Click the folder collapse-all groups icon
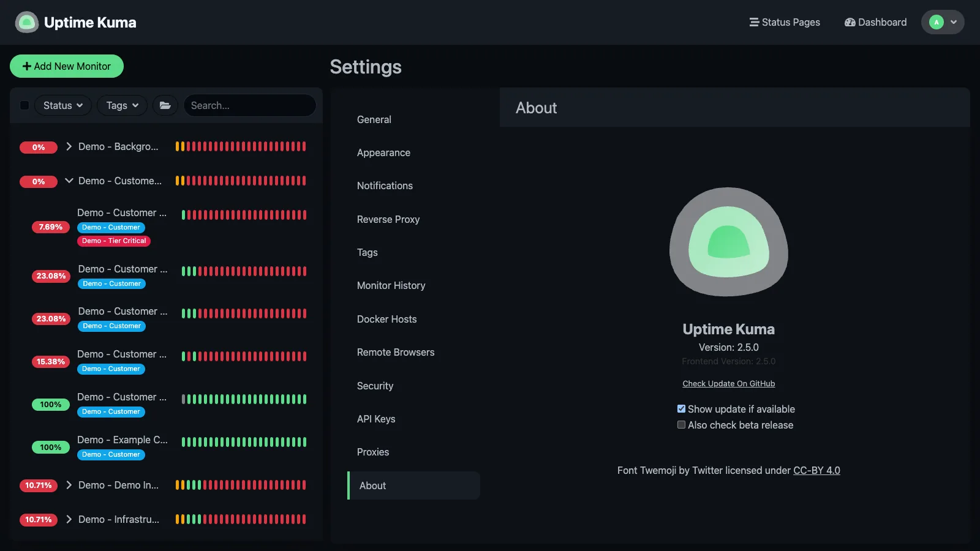Screen dimensions: 980x551 click(x=165, y=105)
